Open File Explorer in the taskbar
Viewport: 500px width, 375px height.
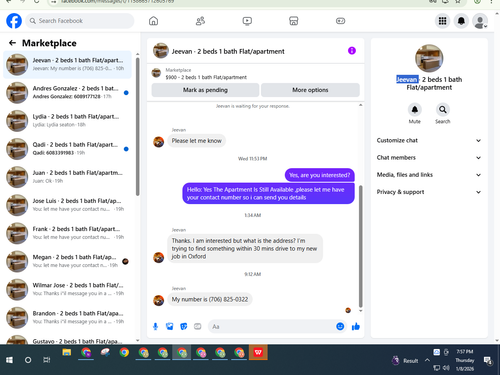[x=67, y=353]
